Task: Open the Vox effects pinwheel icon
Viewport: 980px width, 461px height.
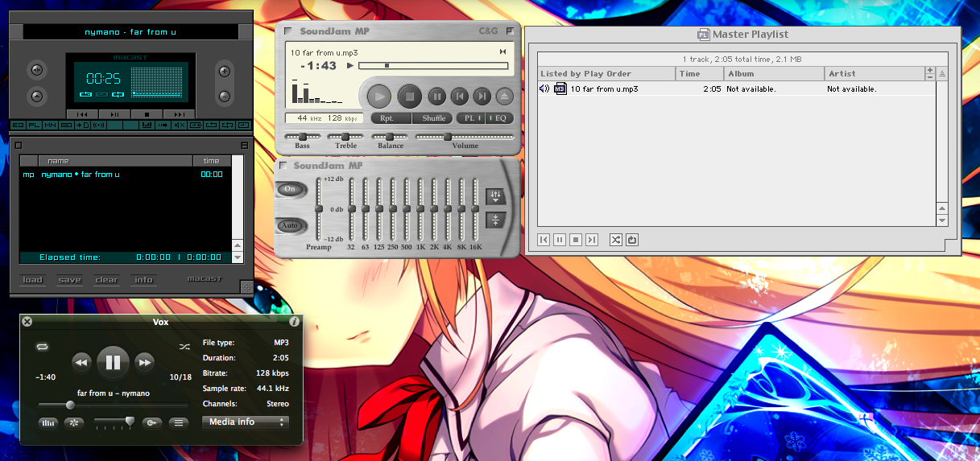Action: click(x=74, y=422)
